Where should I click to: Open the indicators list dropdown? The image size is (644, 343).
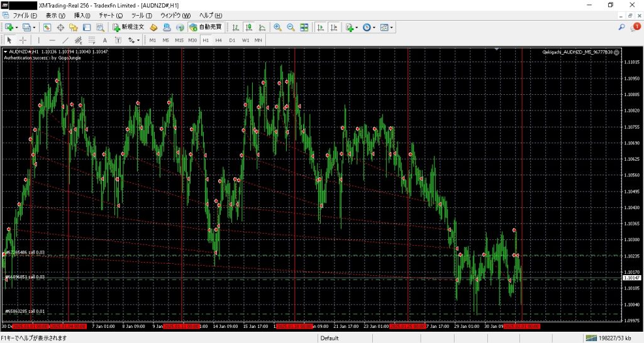pos(357,28)
